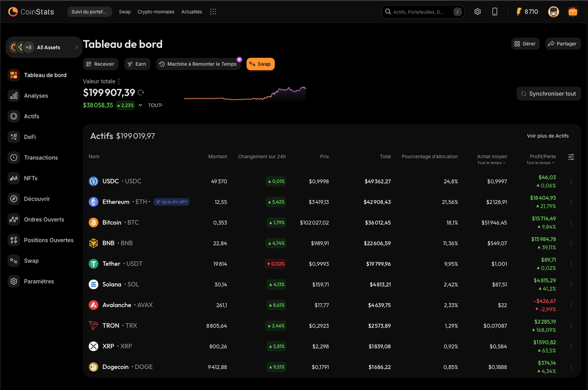Open the settings gear in top bar
This screenshot has height=390, width=588.
pyautogui.click(x=477, y=12)
